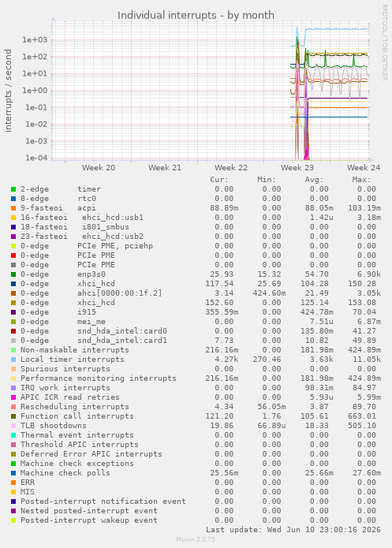Click the '11.05k' max value for Local timer
Viewport: 392px width, 548px height.
(x=364, y=360)
